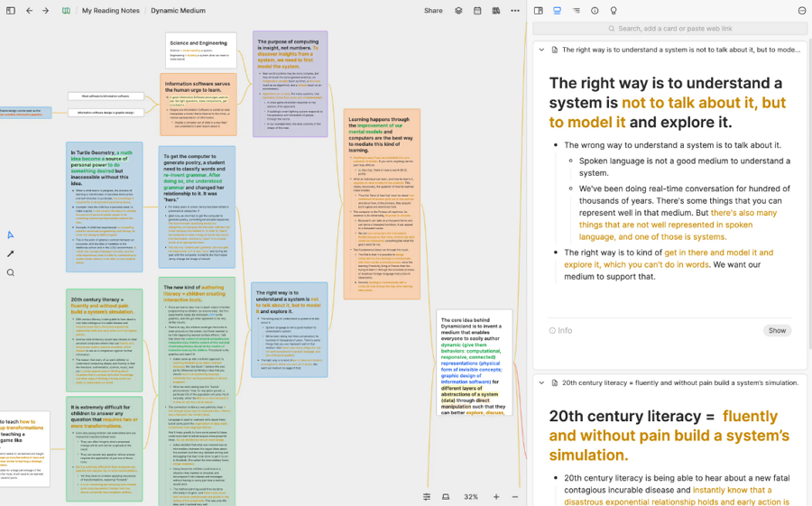Click the search or add card field

669,29
